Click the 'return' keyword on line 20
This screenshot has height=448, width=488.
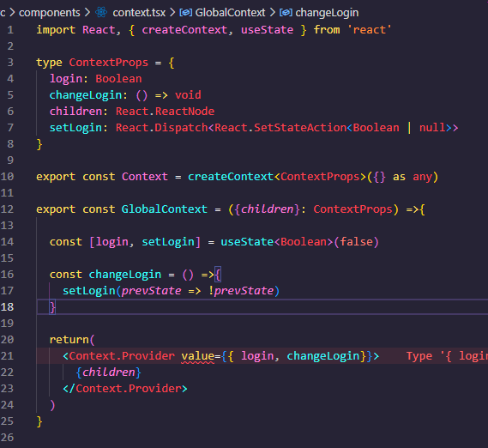click(69, 340)
